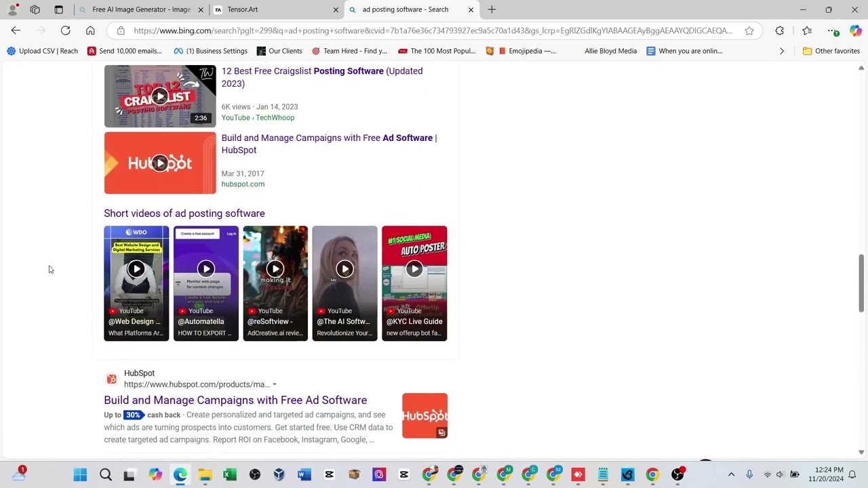
Task: Open the Build and Manage Campaigns video title link
Action: tap(329, 144)
